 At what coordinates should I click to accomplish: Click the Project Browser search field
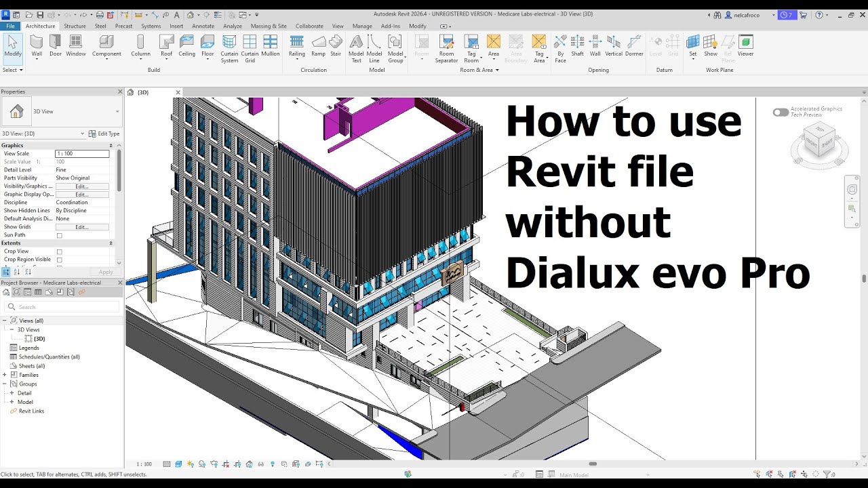[62, 307]
